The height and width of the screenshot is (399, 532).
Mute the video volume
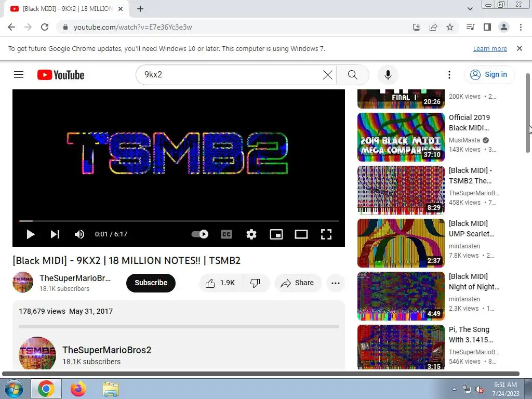[79, 234]
